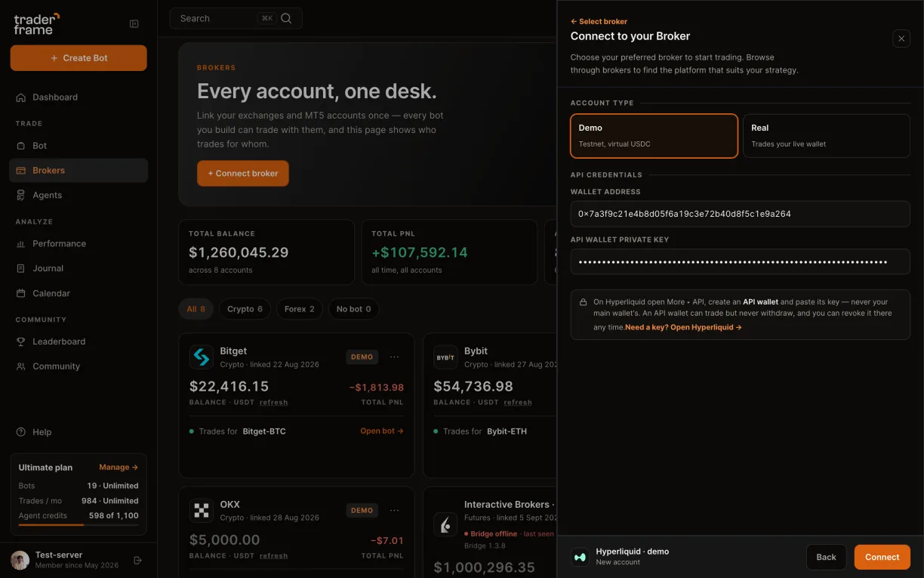Focus the Search field
924x578 pixels.
click(x=236, y=18)
